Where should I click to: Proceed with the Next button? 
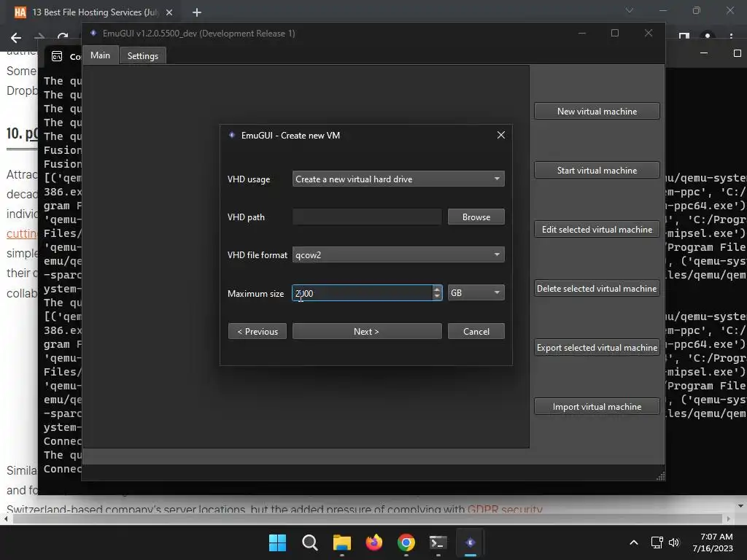tap(367, 332)
